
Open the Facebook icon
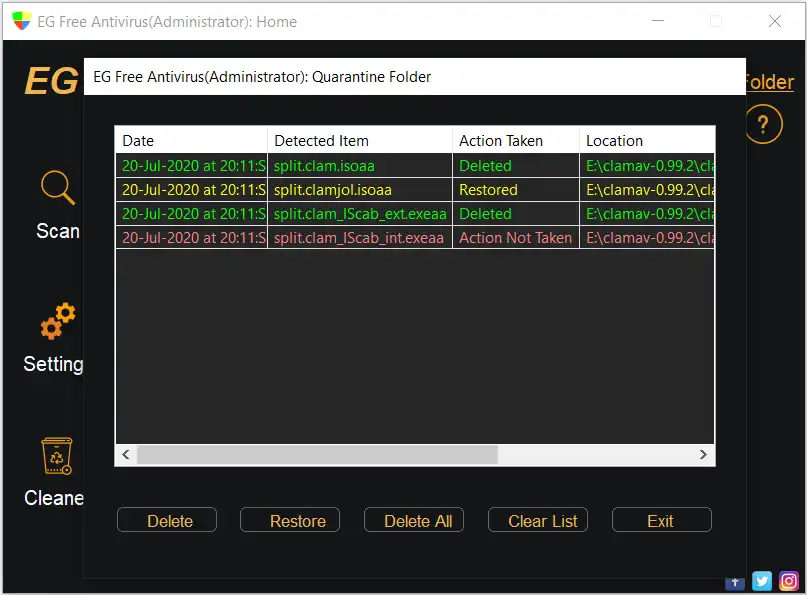pyautogui.click(x=735, y=583)
